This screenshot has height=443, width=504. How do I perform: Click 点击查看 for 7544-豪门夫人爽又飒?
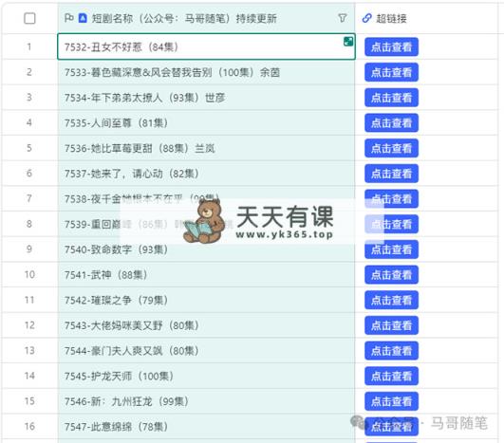click(x=391, y=351)
